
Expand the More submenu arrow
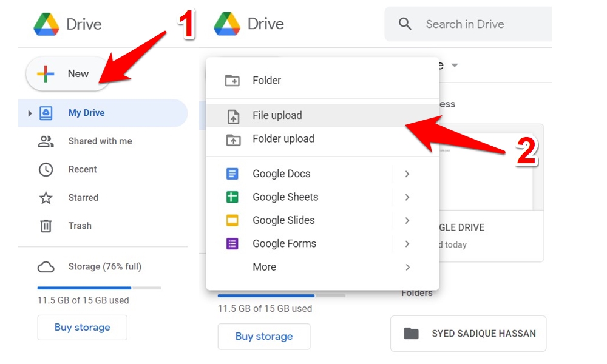[x=407, y=267]
